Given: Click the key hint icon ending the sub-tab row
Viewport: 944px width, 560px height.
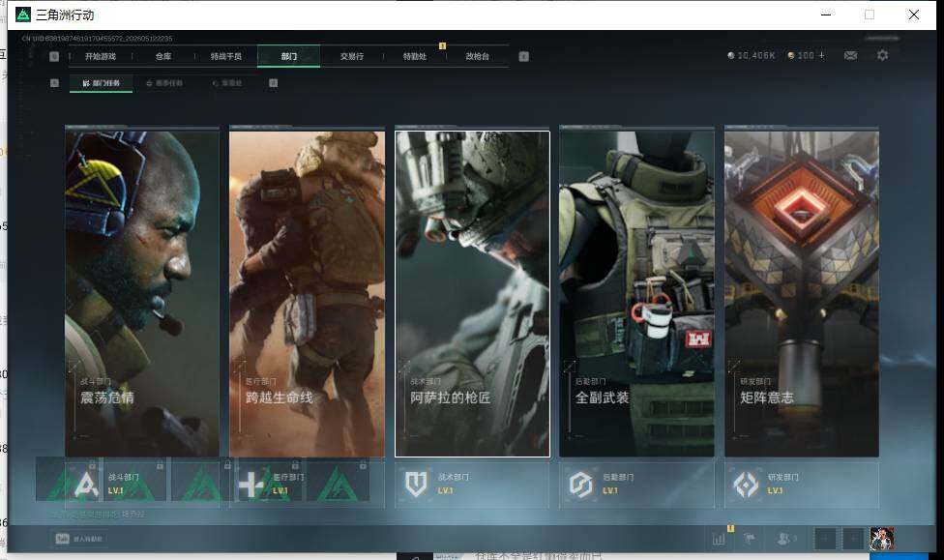Looking at the screenshot, I should click(x=274, y=83).
